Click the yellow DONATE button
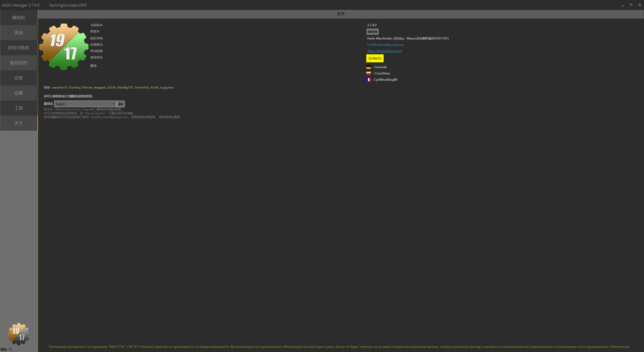Viewport: 644px width, 352px height. click(x=375, y=58)
